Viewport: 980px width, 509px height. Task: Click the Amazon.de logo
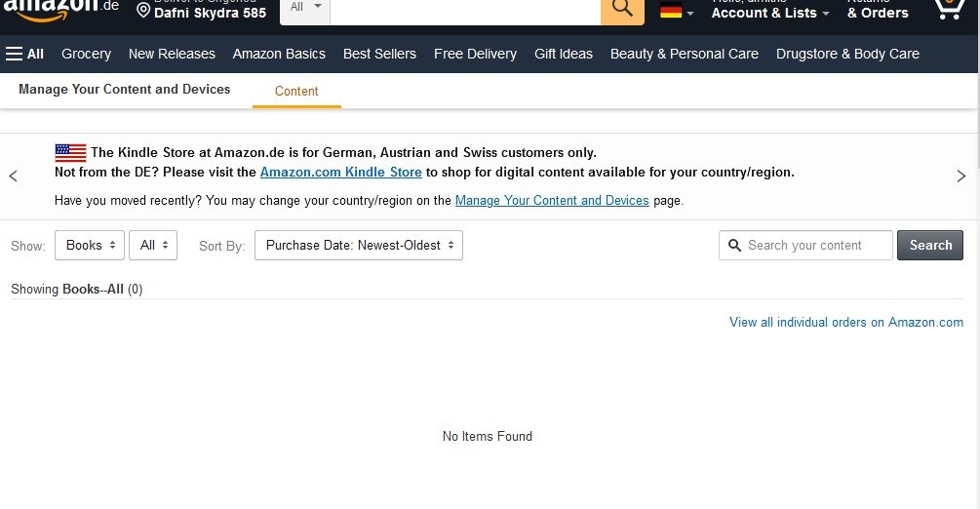[x=60, y=11]
